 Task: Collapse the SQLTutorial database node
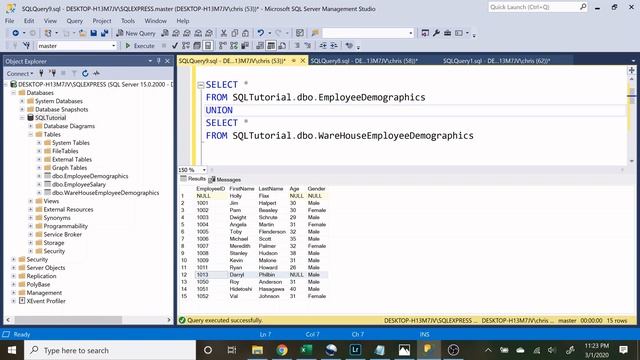pyautogui.click(x=22, y=118)
